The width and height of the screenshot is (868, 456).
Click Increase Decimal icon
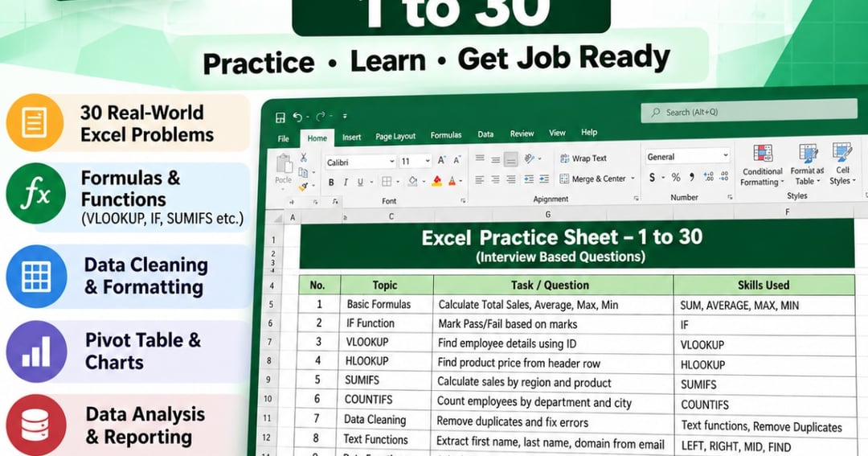(x=709, y=177)
